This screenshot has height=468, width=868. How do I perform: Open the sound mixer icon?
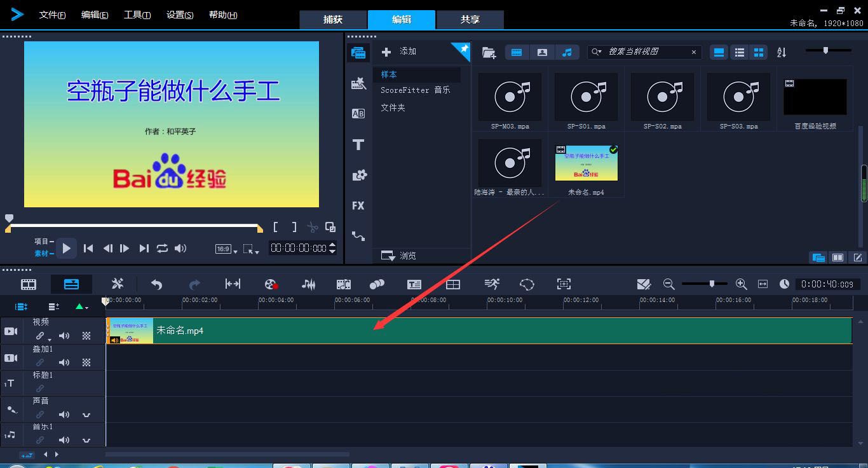(309, 284)
